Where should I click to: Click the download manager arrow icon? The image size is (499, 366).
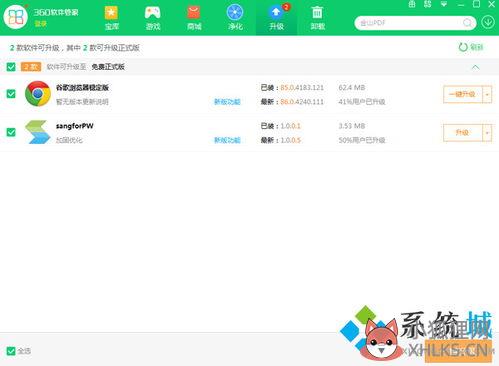(x=488, y=23)
